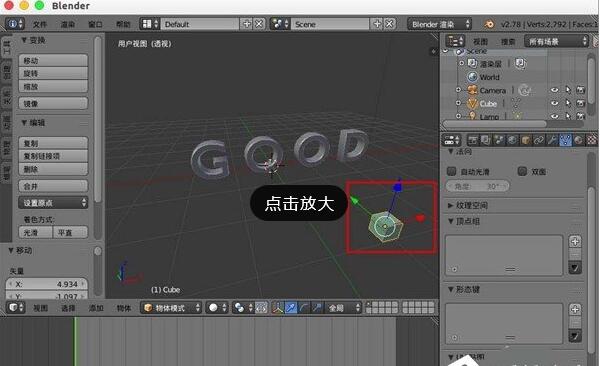Browse screen layouts icon beside Default

tap(150, 24)
